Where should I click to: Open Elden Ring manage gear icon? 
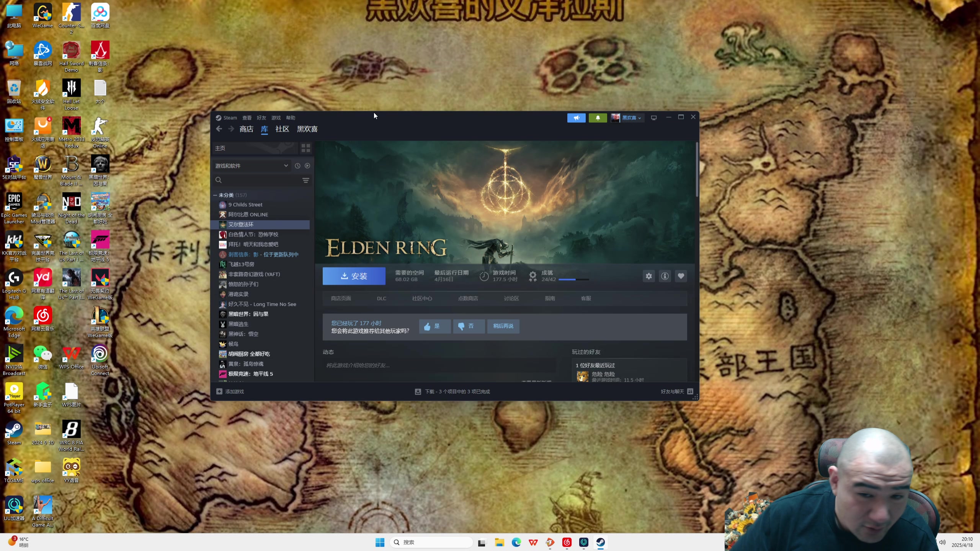(x=648, y=276)
